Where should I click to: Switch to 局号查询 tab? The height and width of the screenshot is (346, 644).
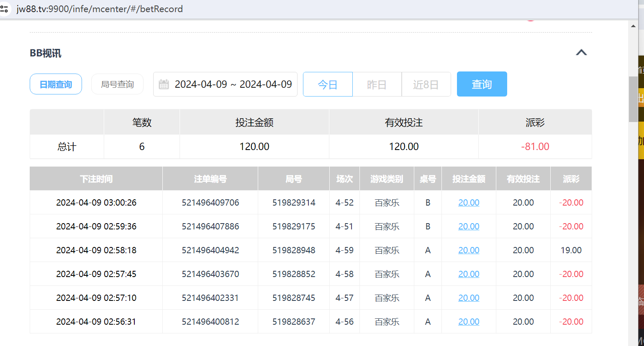pos(117,84)
